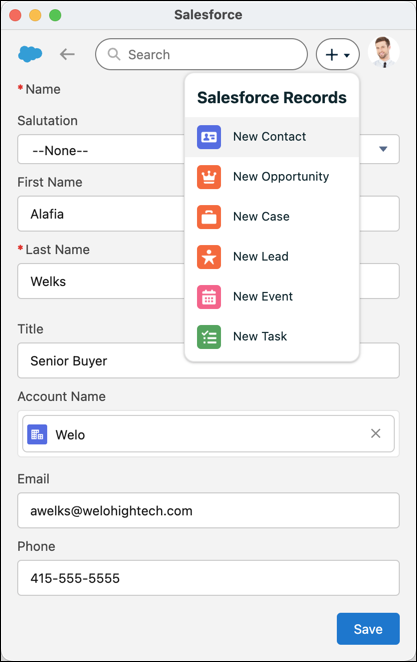Click the New Opportunity crown icon

pyautogui.click(x=209, y=177)
